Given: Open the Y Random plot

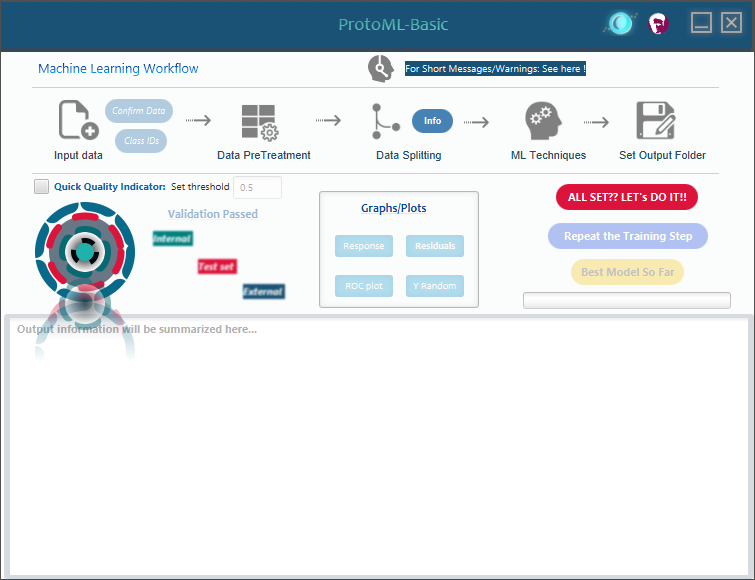Looking at the screenshot, I should coord(435,286).
